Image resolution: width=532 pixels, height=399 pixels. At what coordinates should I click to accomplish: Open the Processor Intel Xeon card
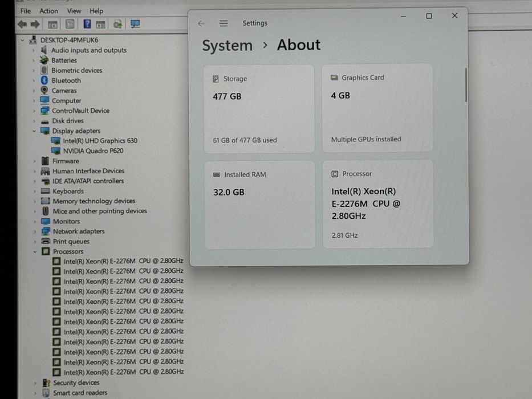click(x=378, y=204)
